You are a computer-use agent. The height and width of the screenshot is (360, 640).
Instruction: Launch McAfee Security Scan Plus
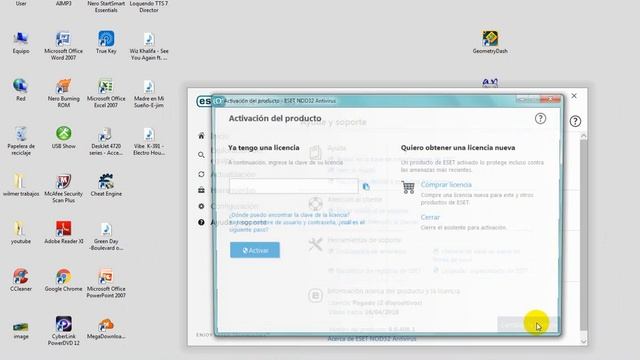[x=63, y=188]
